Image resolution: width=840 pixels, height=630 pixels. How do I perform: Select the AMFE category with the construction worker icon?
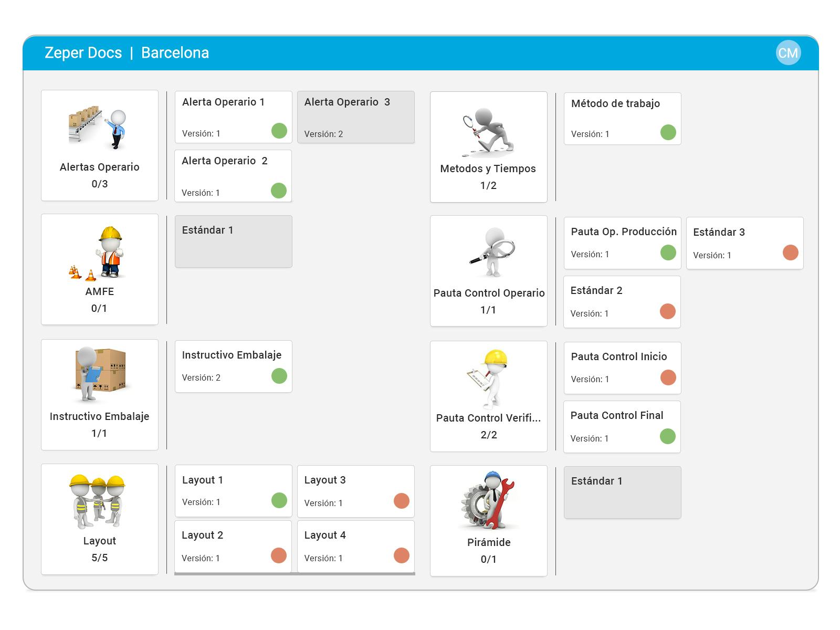tap(100, 252)
